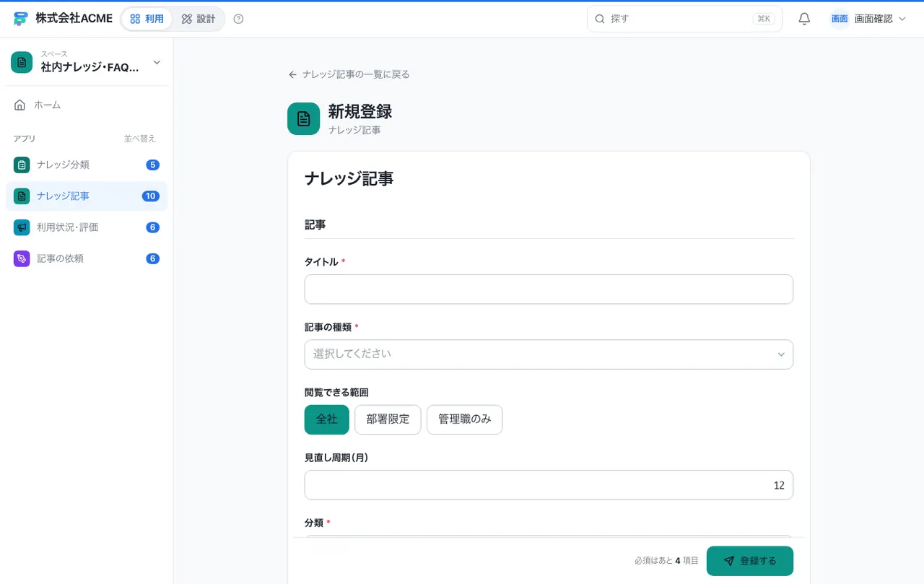
Task: Click the back arrow icon for ナレッジ記事の一覧
Action: pyautogui.click(x=292, y=74)
